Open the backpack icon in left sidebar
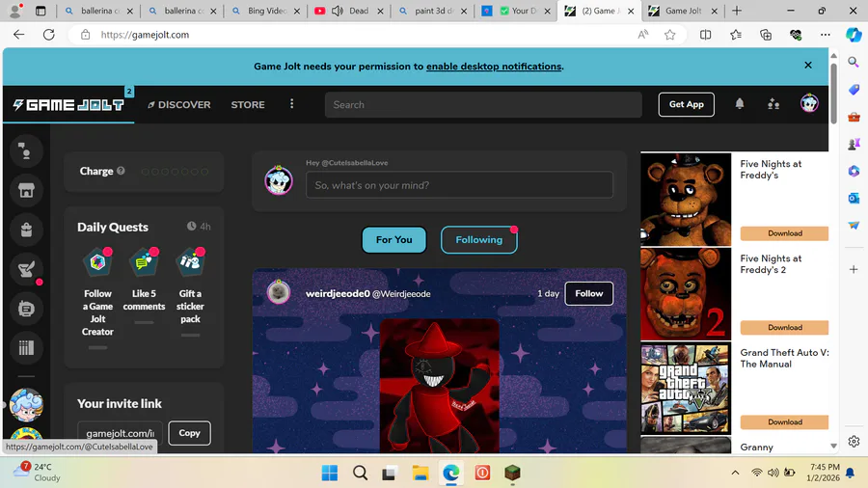 pos(26,230)
